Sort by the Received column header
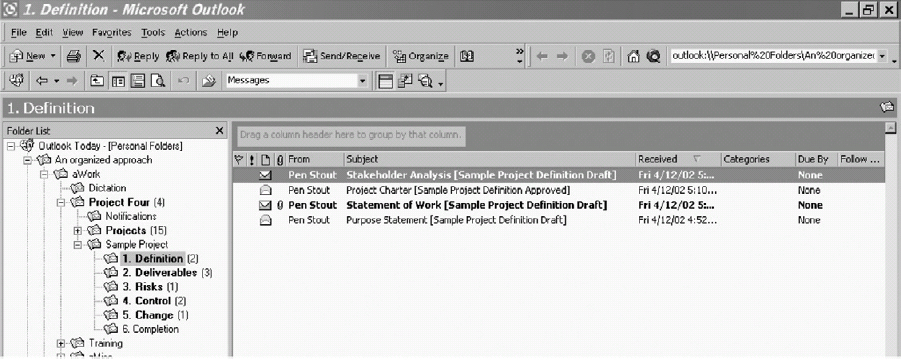 (x=677, y=159)
